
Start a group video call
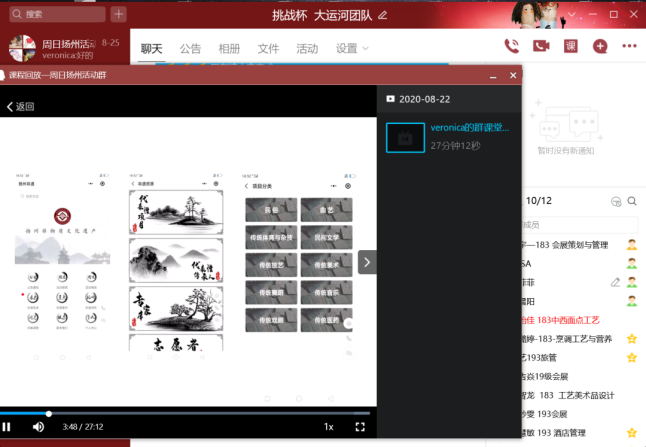[x=541, y=46]
